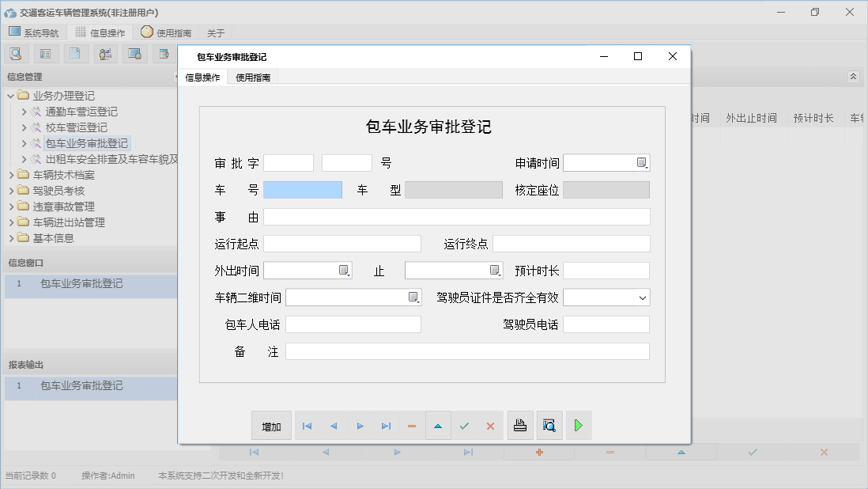Open the 申请时间 date picker dropdown
The image size is (868, 489).
pos(643,161)
